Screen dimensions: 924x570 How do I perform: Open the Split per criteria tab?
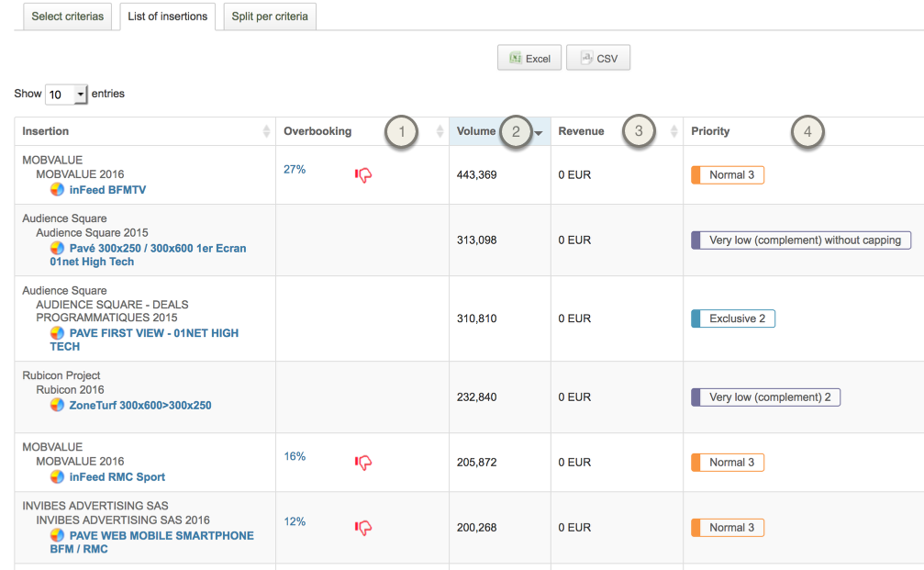(x=270, y=17)
